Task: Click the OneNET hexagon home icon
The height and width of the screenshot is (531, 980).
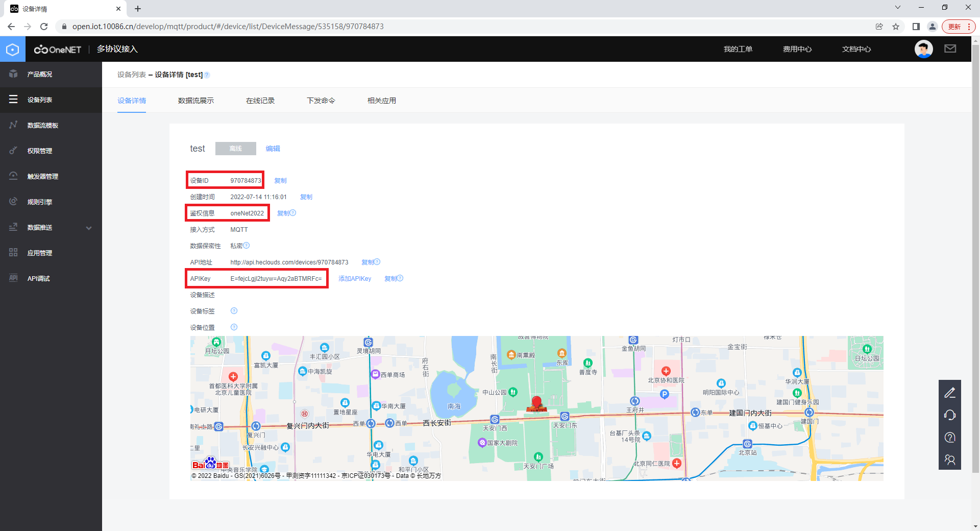Action: pos(13,50)
